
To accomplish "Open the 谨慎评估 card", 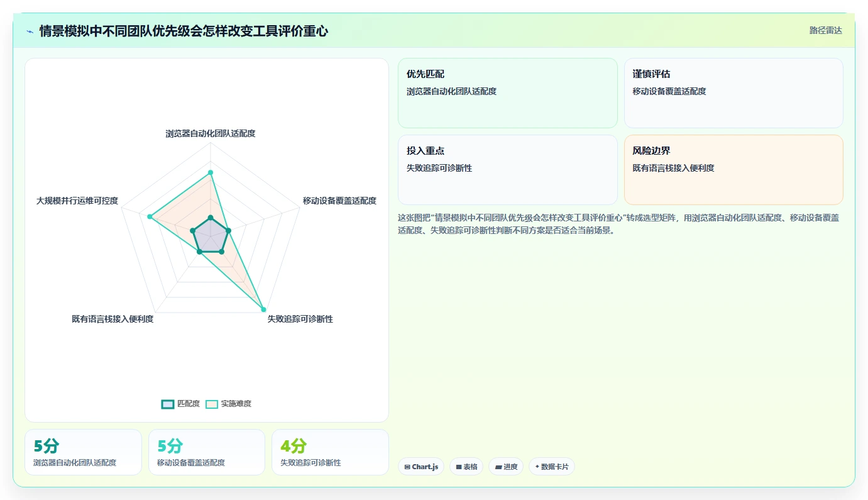I will tap(733, 93).
